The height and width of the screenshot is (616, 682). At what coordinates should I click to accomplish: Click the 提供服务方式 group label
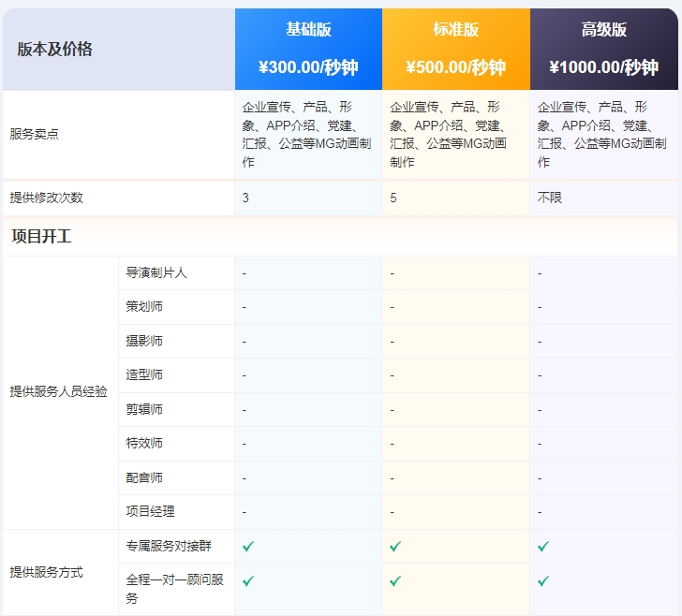(x=47, y=572)
